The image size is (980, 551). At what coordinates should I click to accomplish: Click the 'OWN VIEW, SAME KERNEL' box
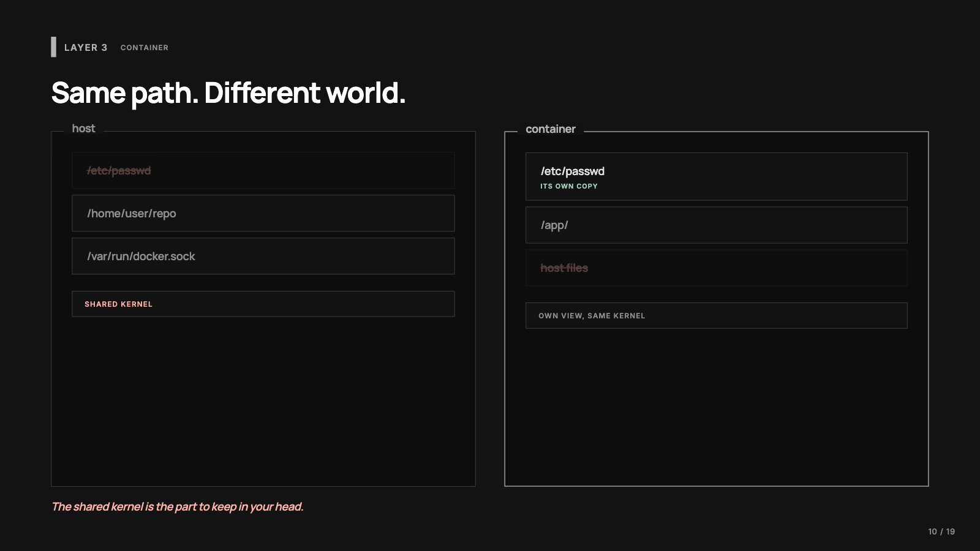717,316
